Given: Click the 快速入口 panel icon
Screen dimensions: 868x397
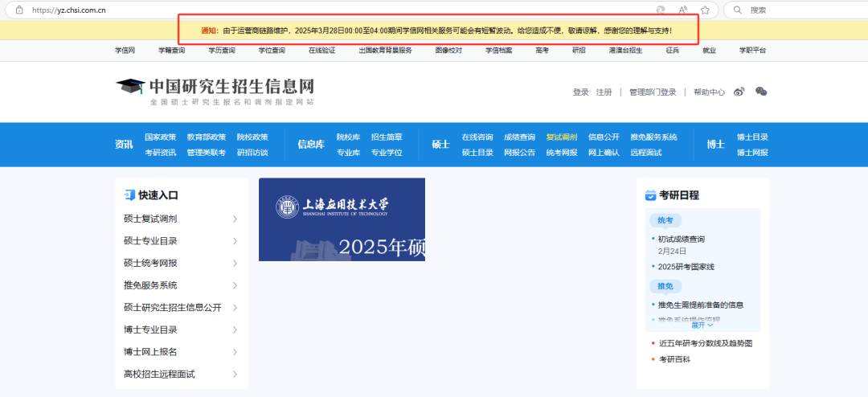Looking at the screenshot, I should click(x=129, y=195).
